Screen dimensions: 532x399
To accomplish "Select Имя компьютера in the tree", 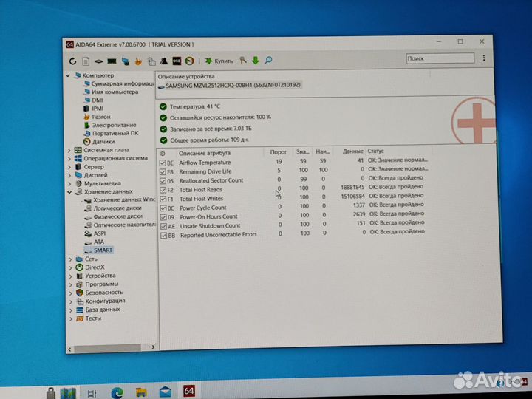I will [111, 92].
